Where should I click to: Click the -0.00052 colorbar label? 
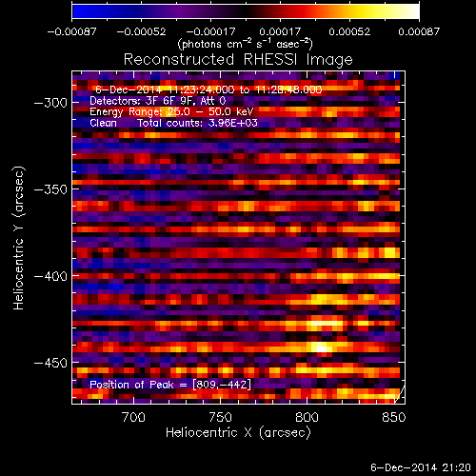pos(141,31)
